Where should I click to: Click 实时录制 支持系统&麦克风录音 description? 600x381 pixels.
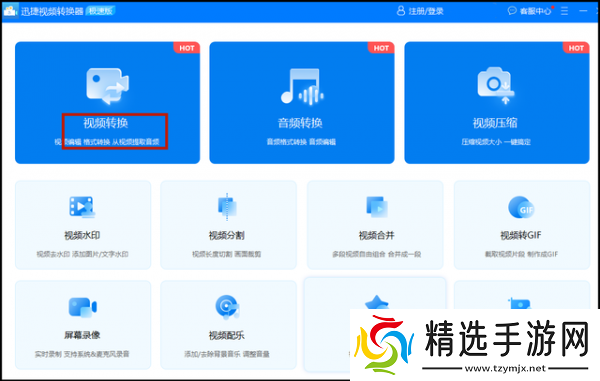(82, 354)
